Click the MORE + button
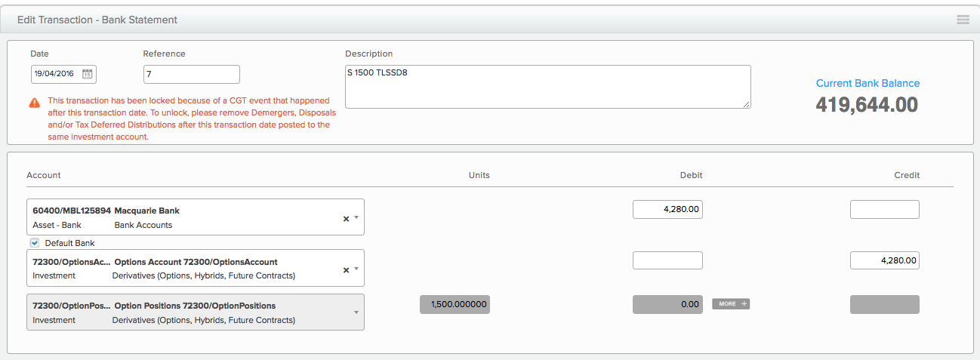 pyautogui.click(x=731, y=304)
